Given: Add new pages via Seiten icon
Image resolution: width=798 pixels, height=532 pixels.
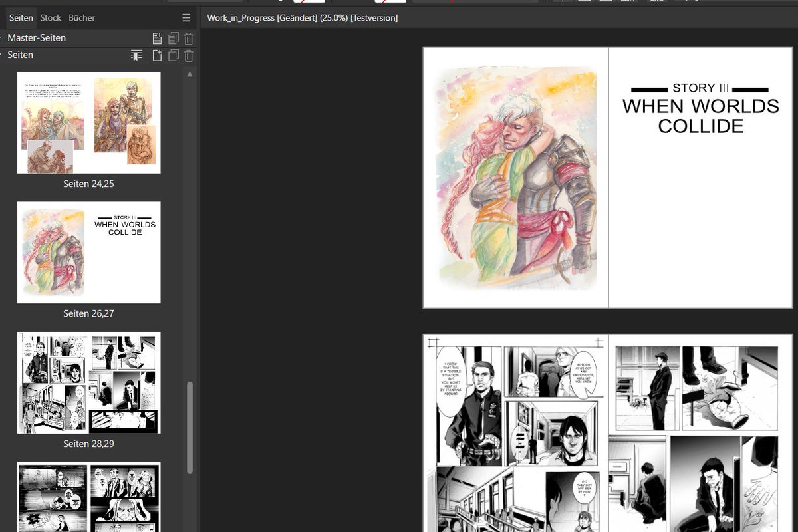Looking at the screenshot, I should 157,56.
